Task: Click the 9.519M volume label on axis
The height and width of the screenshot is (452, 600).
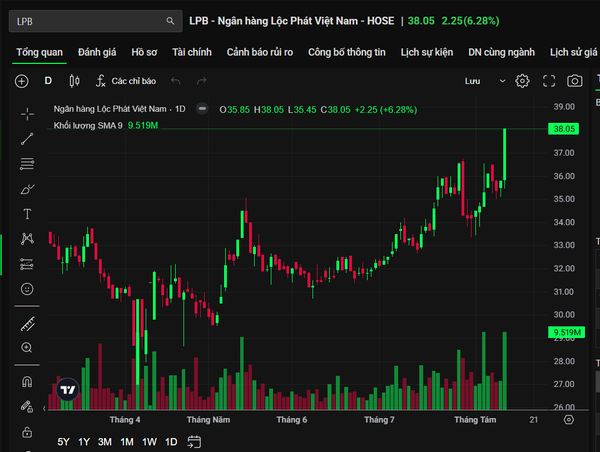Action: coord(566,332)
